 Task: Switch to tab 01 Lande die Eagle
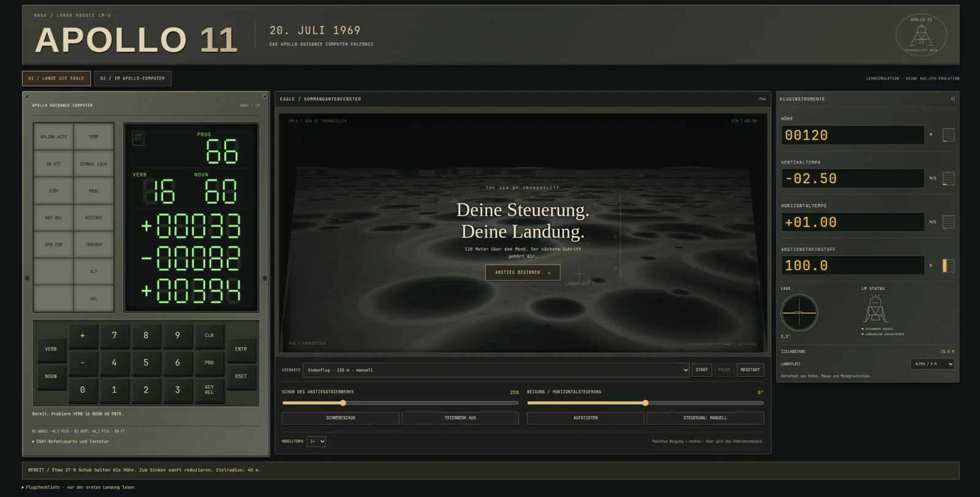coord(56,78)
